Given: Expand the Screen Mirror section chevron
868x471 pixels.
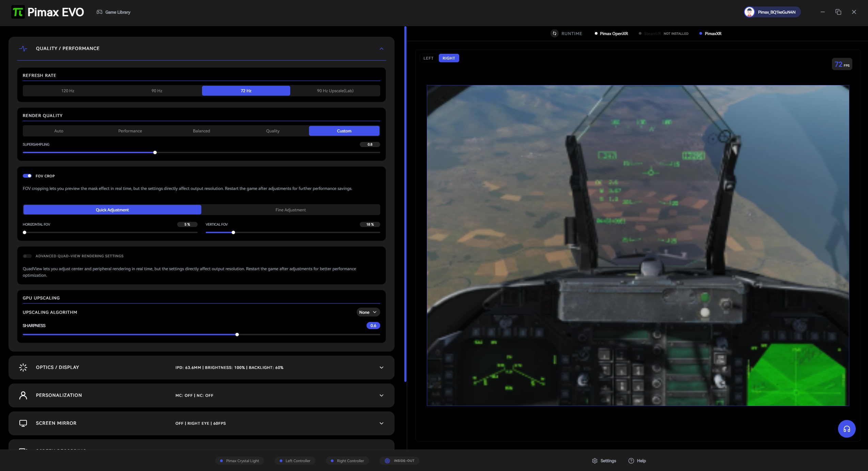Looking at the screenshot, I should [382, 423].
